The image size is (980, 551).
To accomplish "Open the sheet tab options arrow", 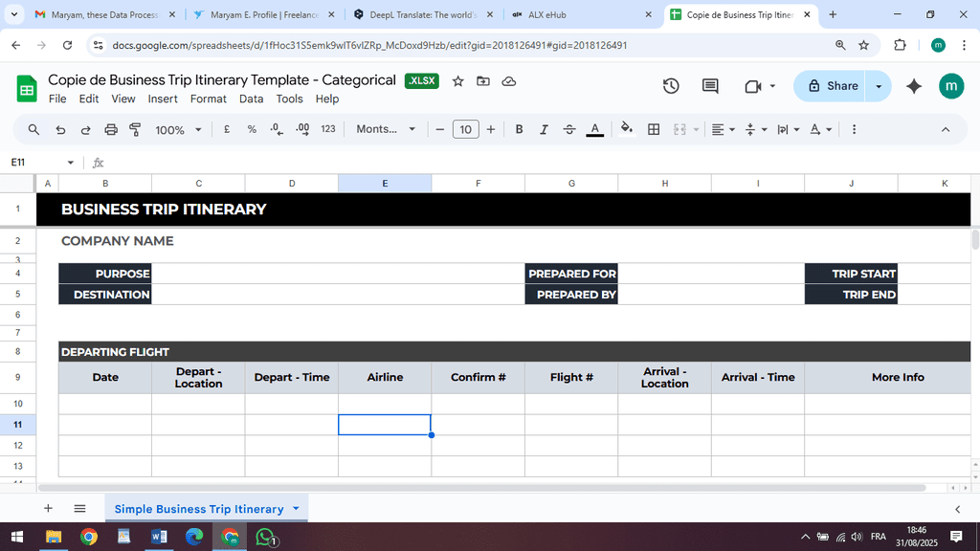I will (x=297, y=509).
